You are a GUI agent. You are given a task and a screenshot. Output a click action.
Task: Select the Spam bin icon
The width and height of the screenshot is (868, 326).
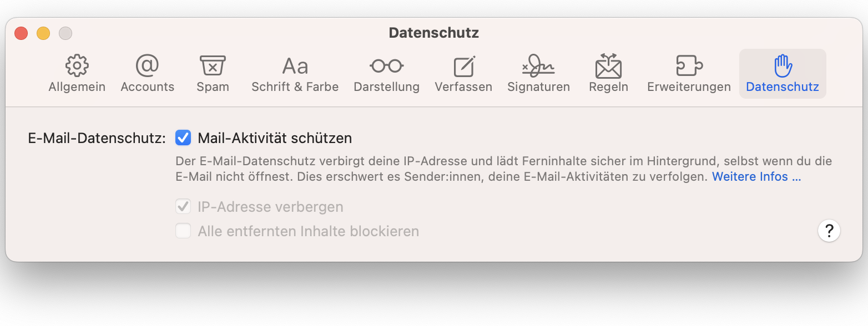click(x=213, y=66)
